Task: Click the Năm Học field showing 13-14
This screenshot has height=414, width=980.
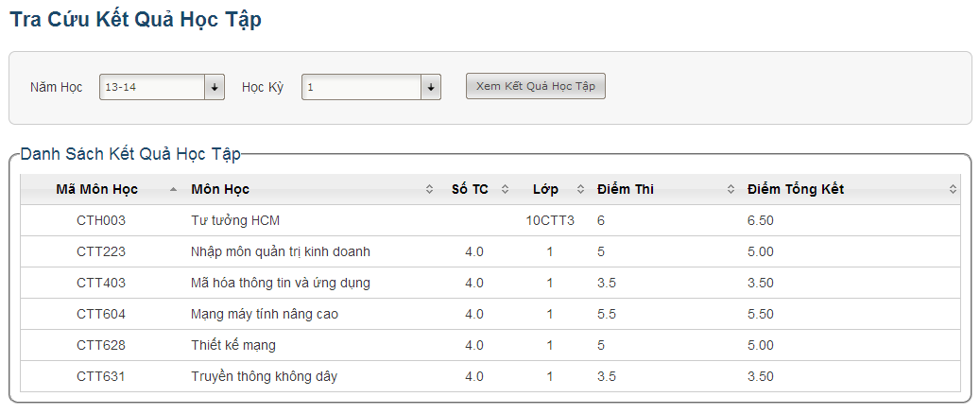Action: click(x=152, y=88)
